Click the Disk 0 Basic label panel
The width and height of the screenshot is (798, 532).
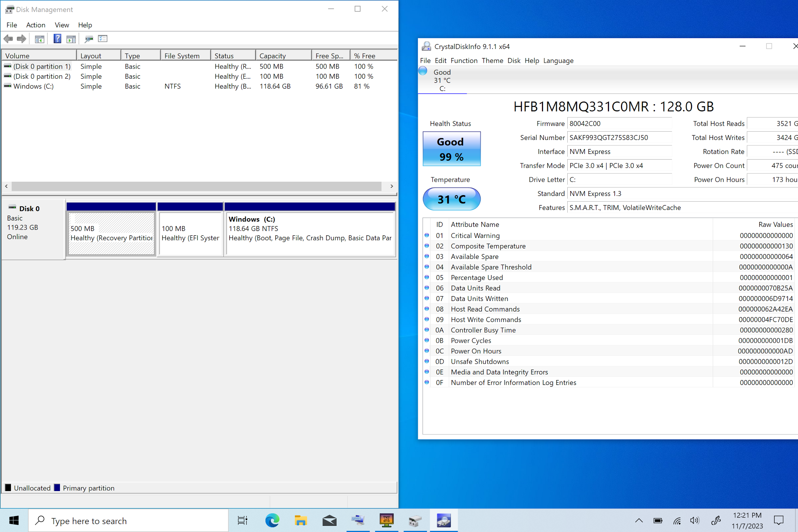click(x=33, y=229)
